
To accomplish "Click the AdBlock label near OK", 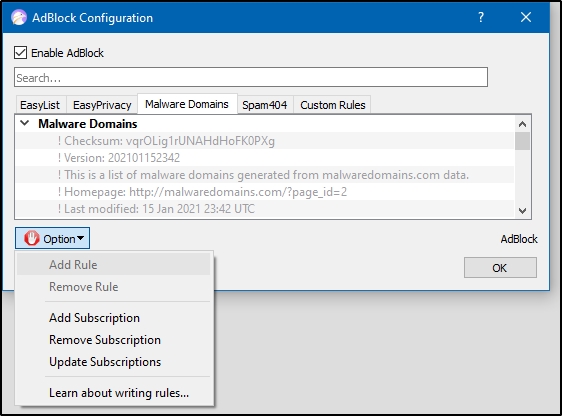I will point(519,239).
